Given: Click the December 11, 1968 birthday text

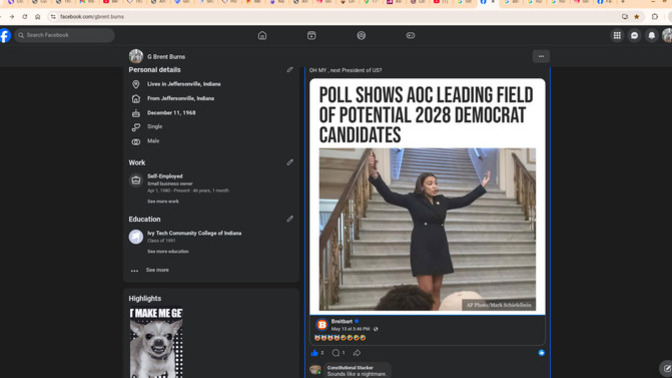Looking at the screenshot, I should 171,113.
